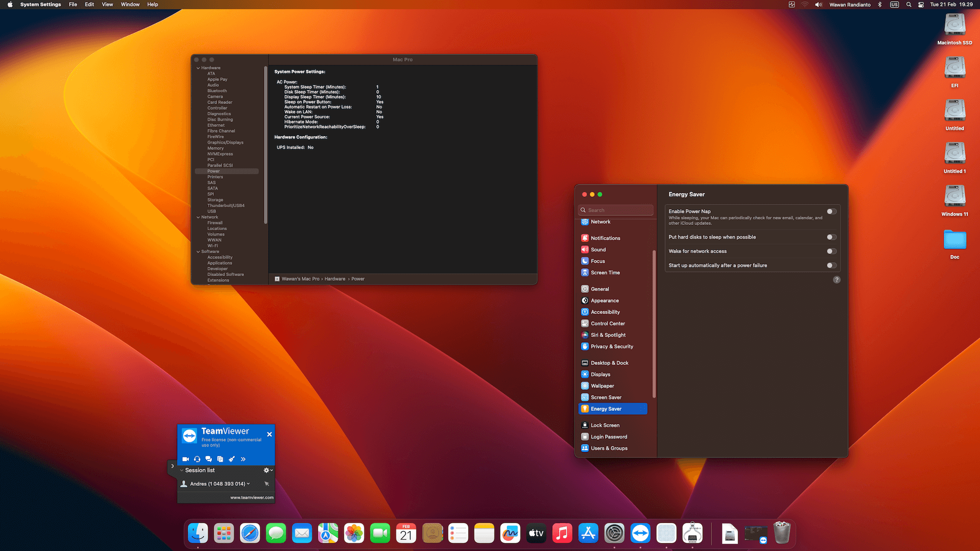Image resolution: width=980 pixels, height=551 pixels.
Task: Open Energy Saver help button
Action: pos(837,280)
